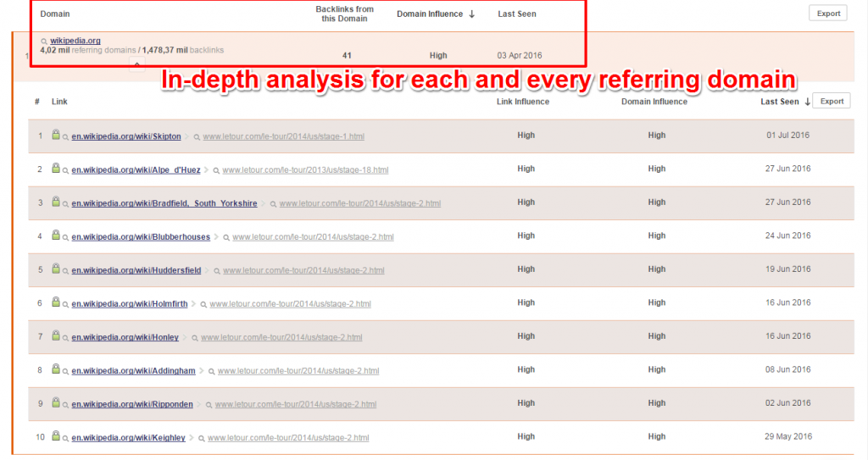Collapse the wikipedia.org domain row chevron

click(x=136, y=64)
